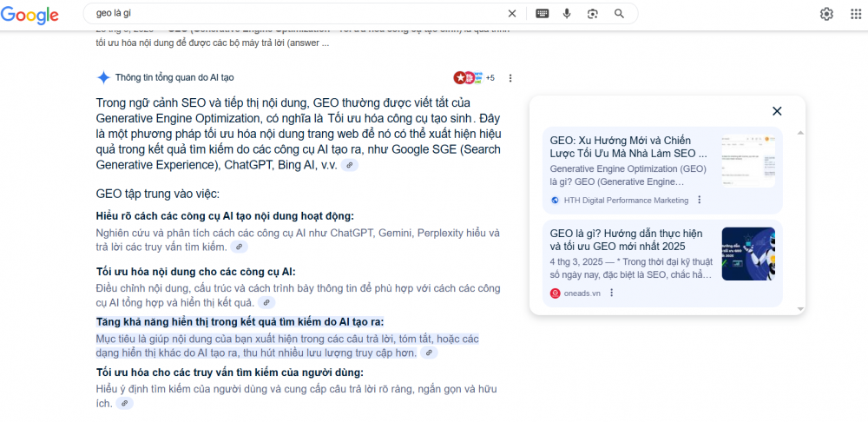
Task: Open thumbnail of oneads.vn source card
Action: [x=748, y=254]
